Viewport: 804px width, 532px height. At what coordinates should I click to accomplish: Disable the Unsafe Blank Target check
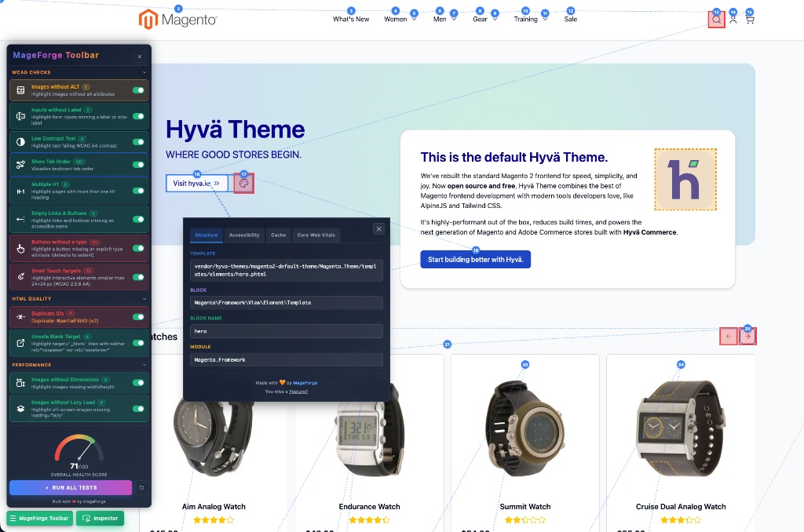(x=138, y=343)
